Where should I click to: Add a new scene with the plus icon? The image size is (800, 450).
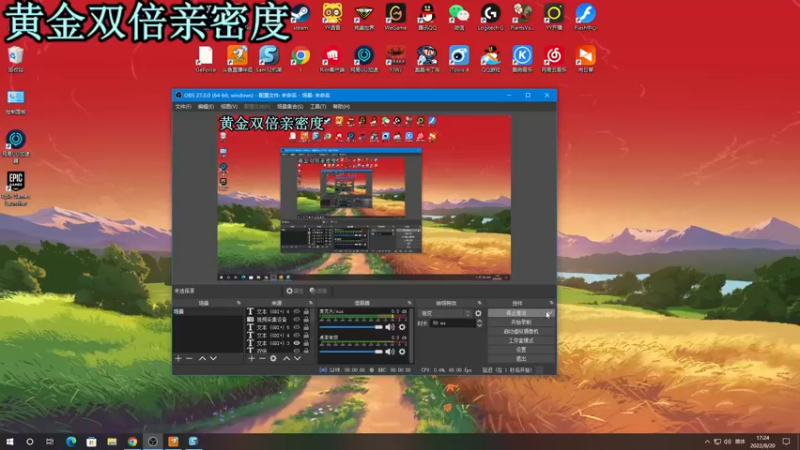click(178, 359)
